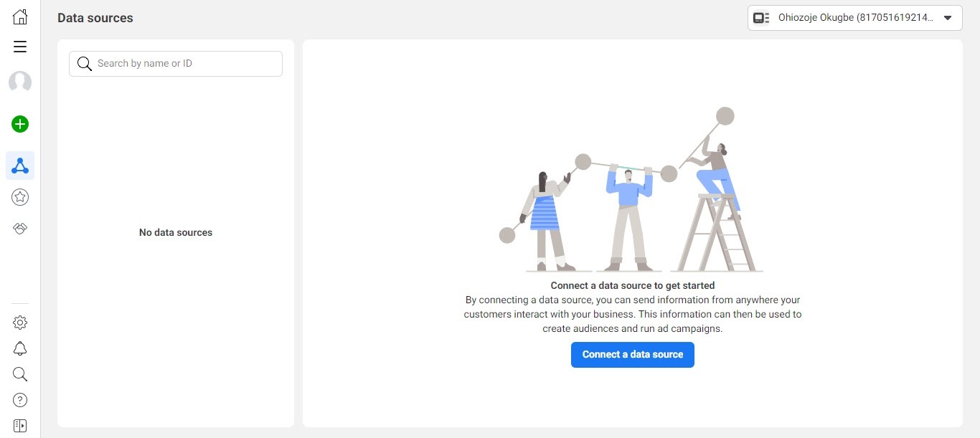The image size is (980, 438).
Task: Click the profile avatar in sidebar
Action: tap(20, 82)
